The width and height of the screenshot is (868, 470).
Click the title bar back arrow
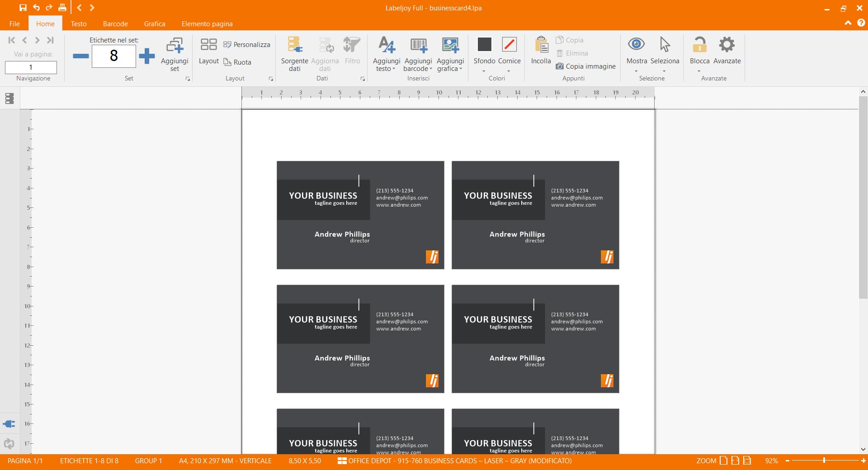[79, 8]
